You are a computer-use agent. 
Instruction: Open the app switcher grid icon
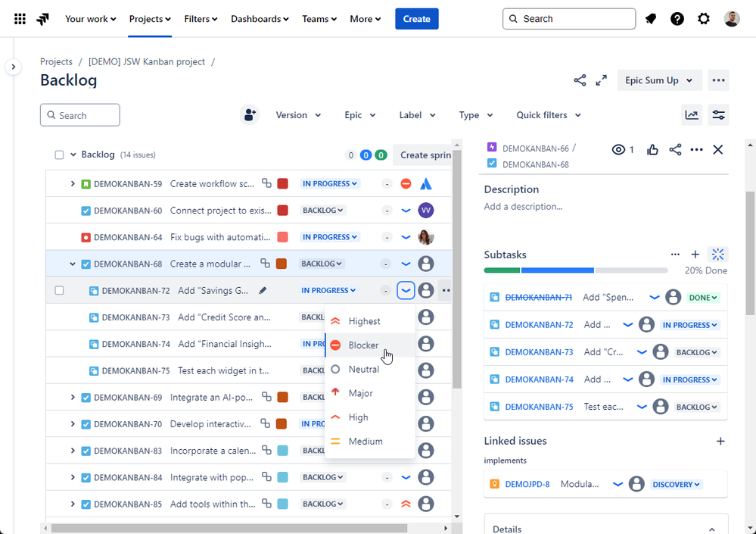(20, 19)
